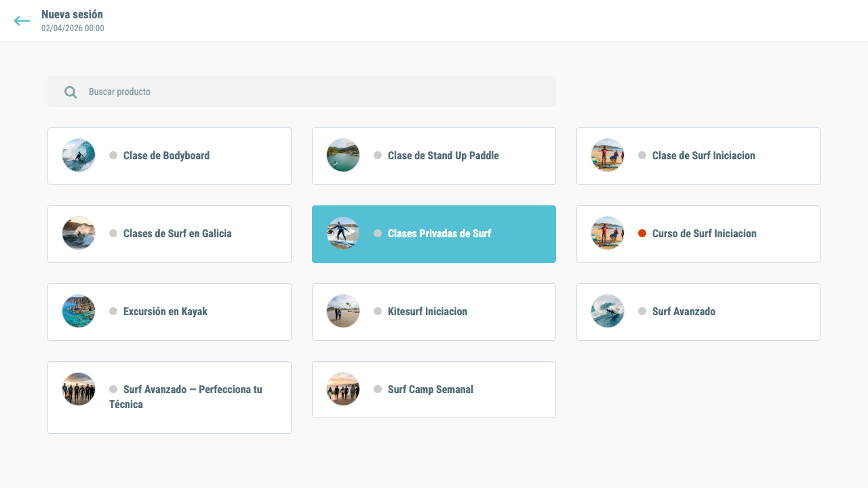
Task: Open the Clase de Surf Iniciacion thumbnail
Action: pyautogui.click(x=608, y=155)
